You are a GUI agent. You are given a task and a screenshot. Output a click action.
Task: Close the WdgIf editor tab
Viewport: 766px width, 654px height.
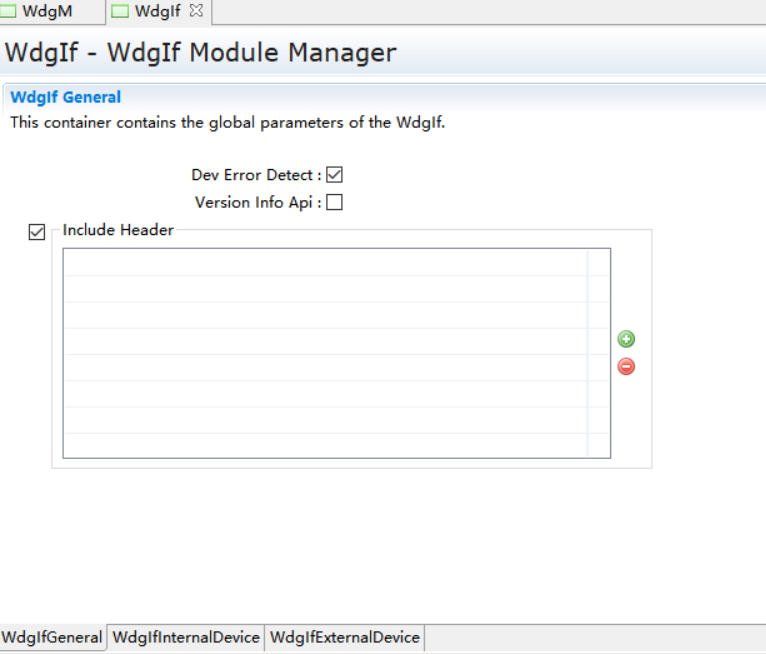pos(196,11)
